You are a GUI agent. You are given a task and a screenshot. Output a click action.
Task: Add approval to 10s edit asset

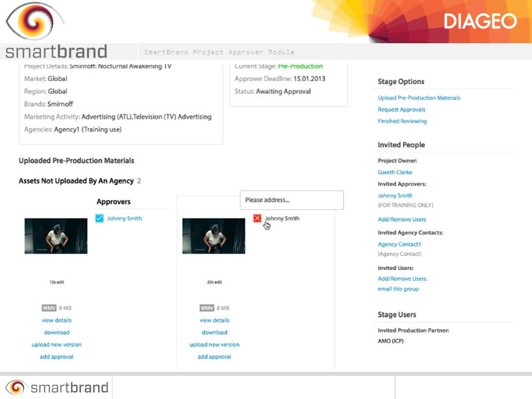point(57,356)
